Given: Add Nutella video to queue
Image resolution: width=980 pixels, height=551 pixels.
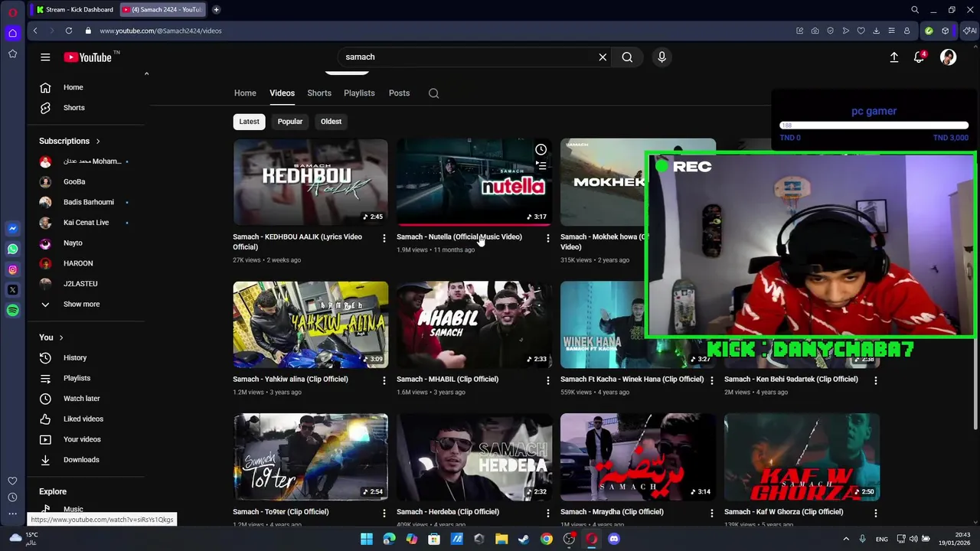Looking at the screenshot, I should point(541,166).
